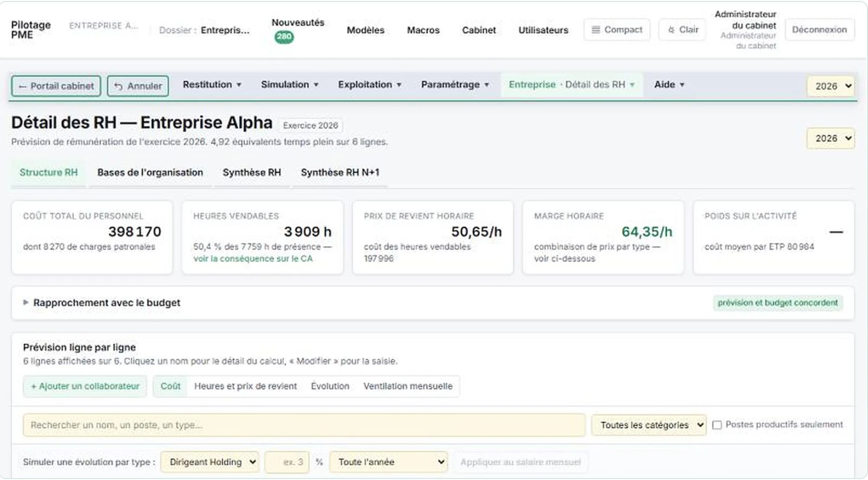Open Toutes les catégories dropdown
This screenshot has width=868, height=480.
click(x=649, y=425)
